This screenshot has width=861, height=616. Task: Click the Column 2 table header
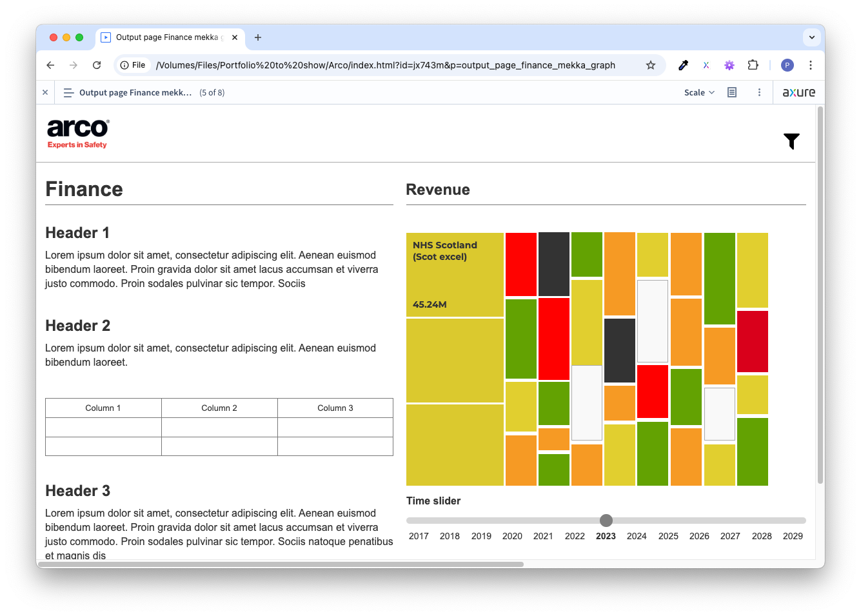point(219,408)
